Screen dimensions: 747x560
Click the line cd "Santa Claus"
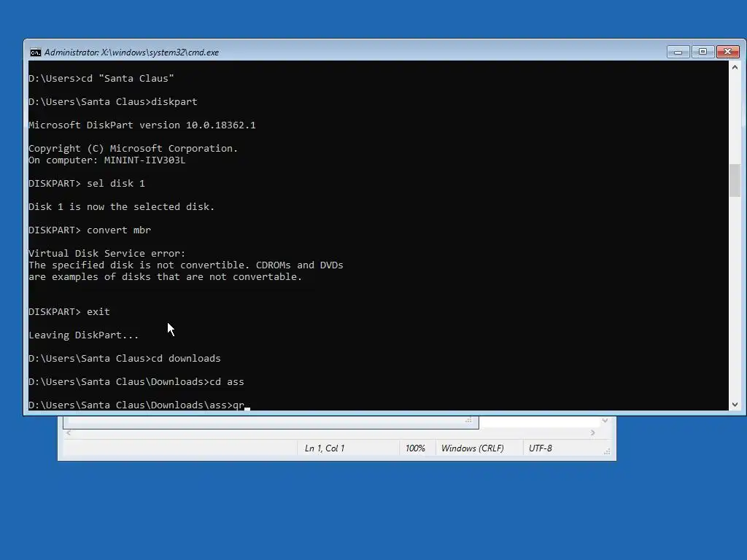(101, 78)
